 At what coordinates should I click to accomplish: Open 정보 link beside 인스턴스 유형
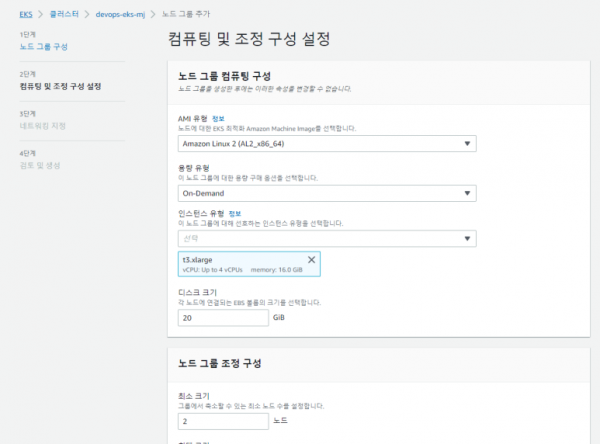click(x=235, y=213)
